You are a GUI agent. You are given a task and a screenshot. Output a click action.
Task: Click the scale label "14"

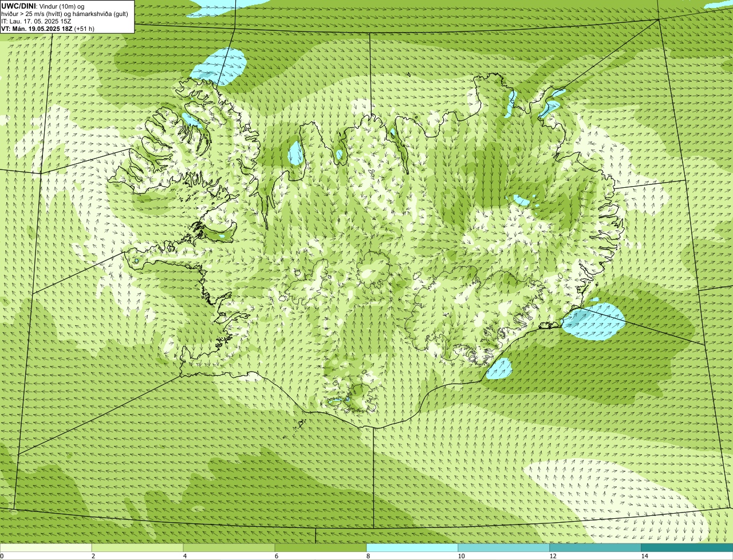[x=644, y=556]
